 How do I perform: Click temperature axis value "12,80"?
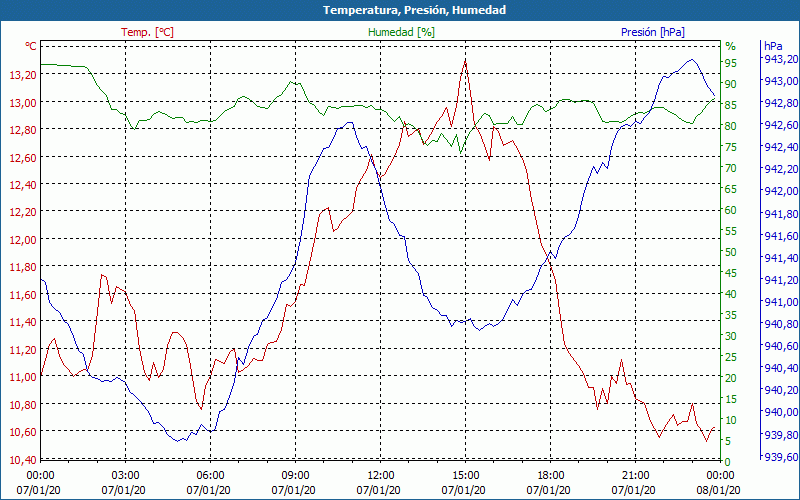point(23,130)
